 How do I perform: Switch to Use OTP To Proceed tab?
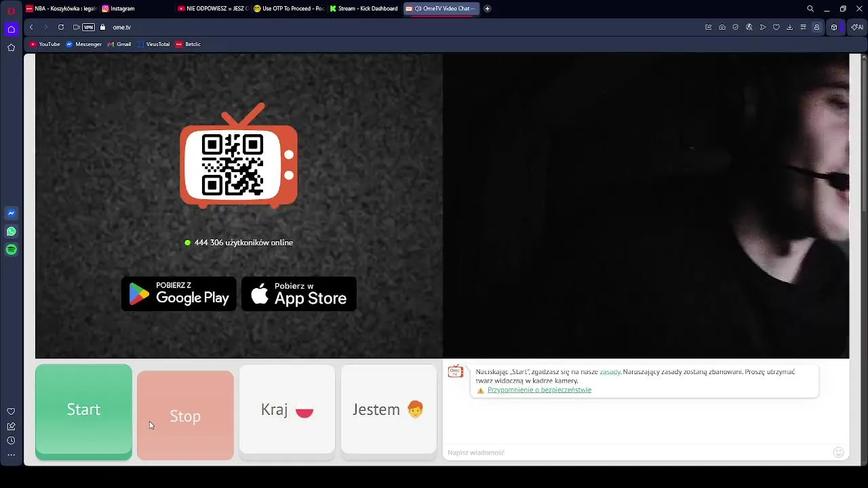(x=289, y=9)
